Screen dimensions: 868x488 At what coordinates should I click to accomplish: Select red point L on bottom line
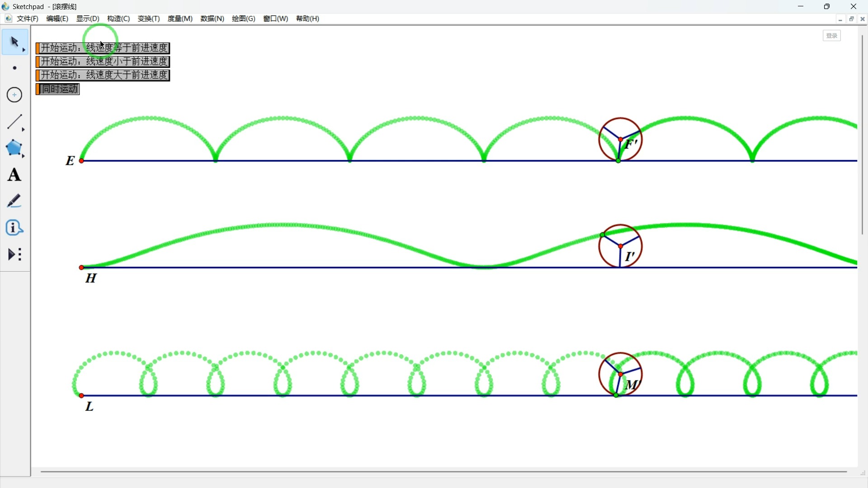point(81,395)
